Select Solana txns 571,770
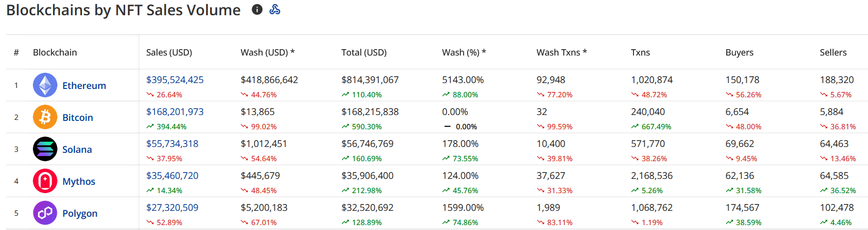The height and width of the screenshot is (230, 868). coord(648,144)
